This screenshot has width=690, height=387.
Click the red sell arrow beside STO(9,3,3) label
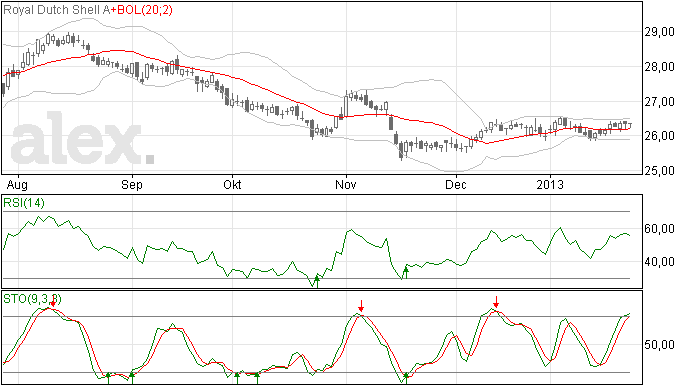click(x=53, y=302)
